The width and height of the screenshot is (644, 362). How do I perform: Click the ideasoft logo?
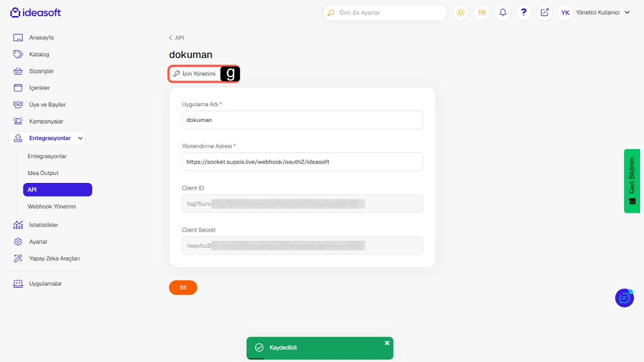[x=35, y=13]
